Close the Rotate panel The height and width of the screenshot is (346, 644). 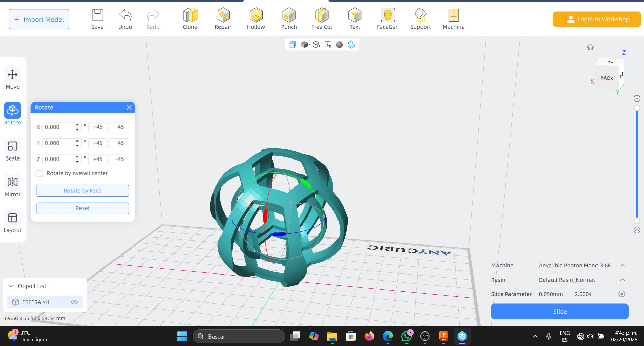click(x=129, y=108)
